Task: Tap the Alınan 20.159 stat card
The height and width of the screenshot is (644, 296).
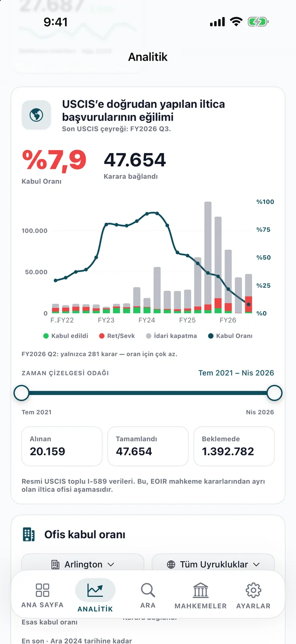Action: [62, 446]
